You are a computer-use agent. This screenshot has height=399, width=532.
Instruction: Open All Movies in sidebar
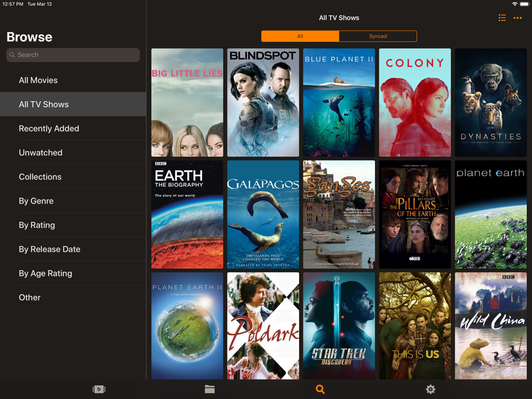point(73,80)
